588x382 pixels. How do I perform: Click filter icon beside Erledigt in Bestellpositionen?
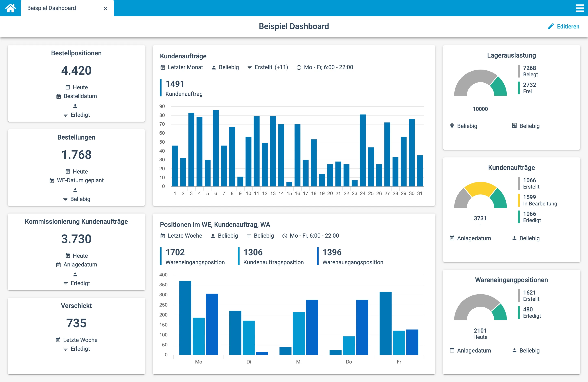[x=65, y=115]
